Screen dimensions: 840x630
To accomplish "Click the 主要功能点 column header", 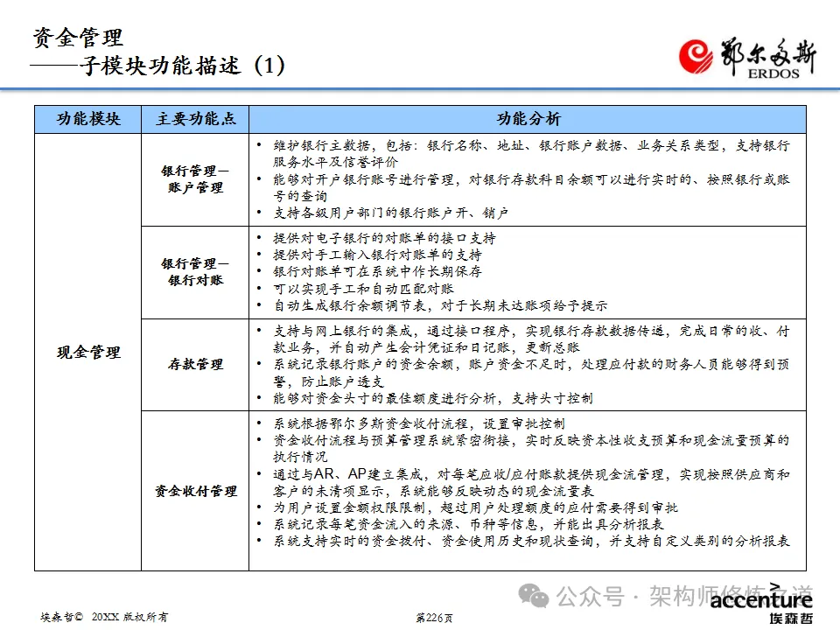I will click(195, 119).
